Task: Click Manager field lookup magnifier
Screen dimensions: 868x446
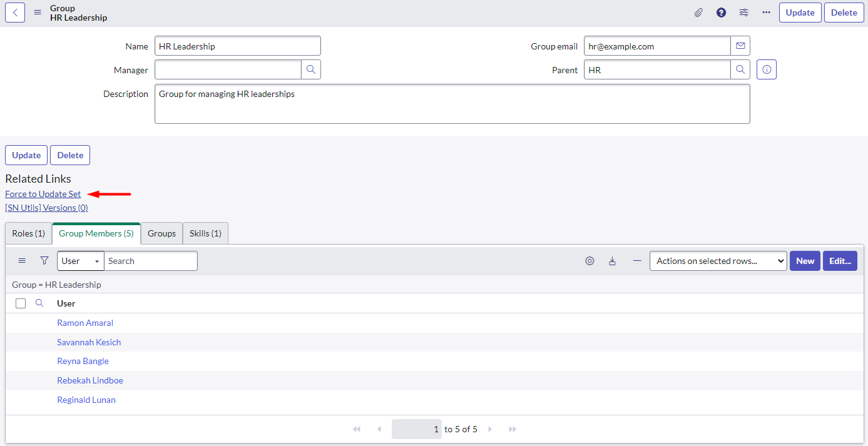Action: [x=311, y=69]
